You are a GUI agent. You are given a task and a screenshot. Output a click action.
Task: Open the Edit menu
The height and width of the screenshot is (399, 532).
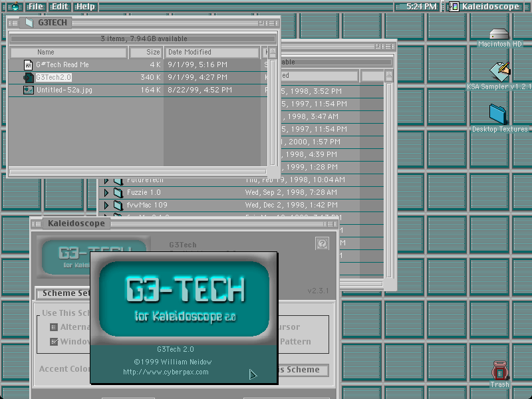[60, 7]
